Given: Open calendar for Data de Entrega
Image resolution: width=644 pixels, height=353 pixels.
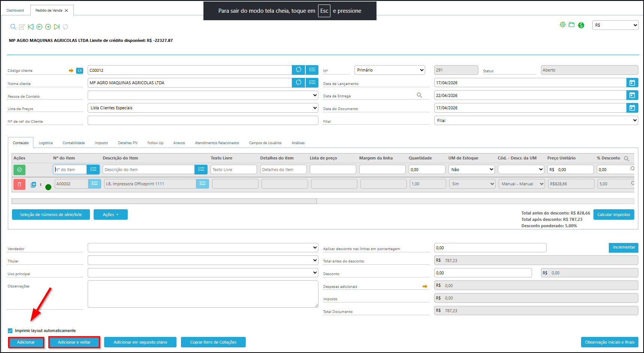Looking at the screenshot, I should 632,95.
